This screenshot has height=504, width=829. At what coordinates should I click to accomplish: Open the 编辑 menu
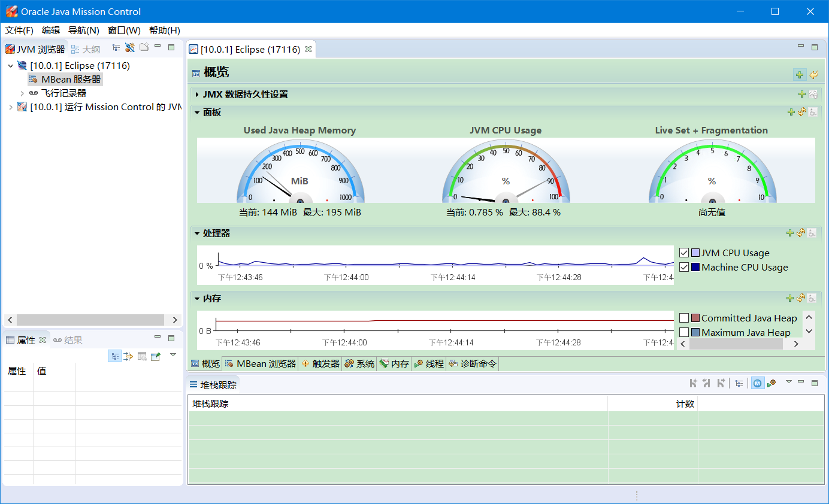51,31
